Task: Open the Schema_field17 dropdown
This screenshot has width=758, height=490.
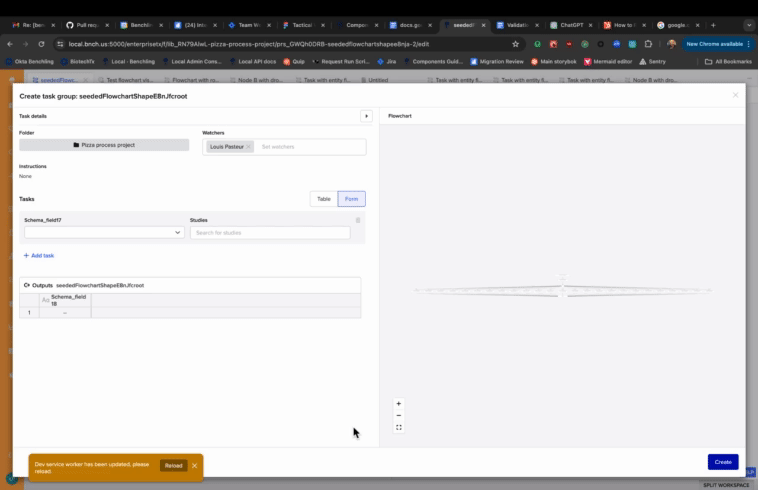Action: pyautogui.click(x=104, y=232)
